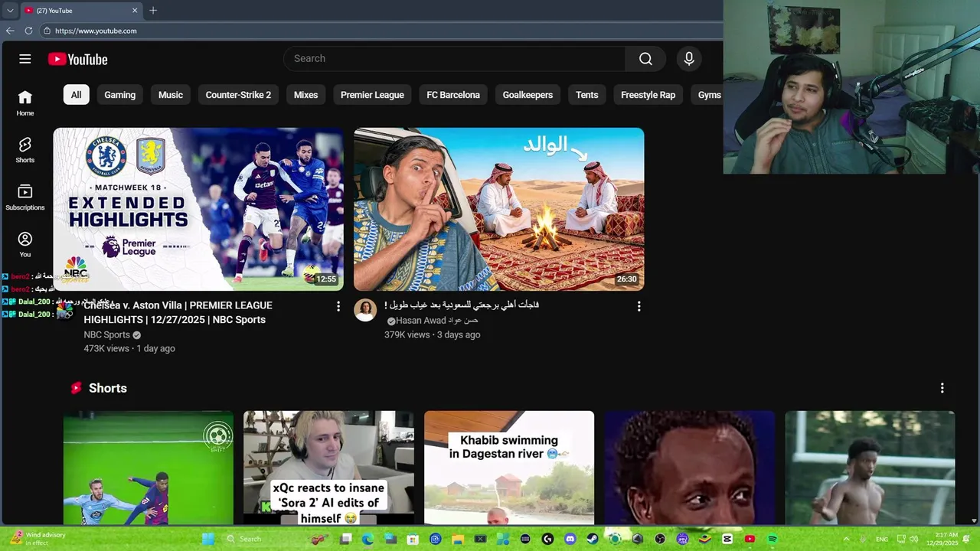This screenshot has width=980, height=551.
Task: Open Microsoft Edge from taskbar
Action: pos(368,539)
